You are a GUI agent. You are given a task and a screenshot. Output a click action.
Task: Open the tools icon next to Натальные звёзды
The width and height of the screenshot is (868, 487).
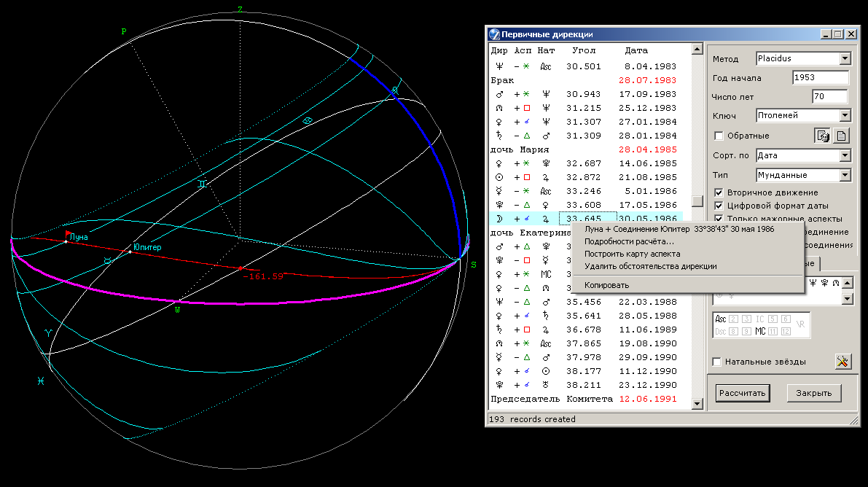click(x=842, y=362)
